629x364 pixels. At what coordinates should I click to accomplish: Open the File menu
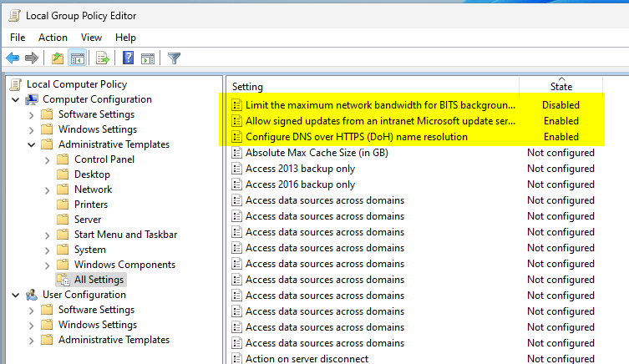coord(18,38)
